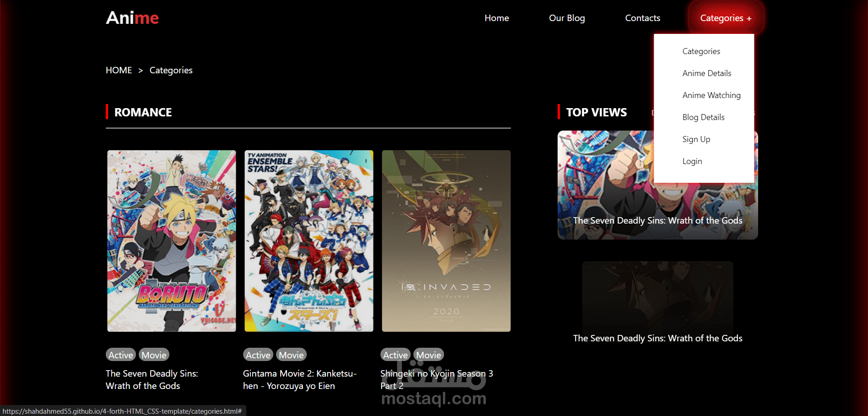Toggle the Categories + dropdown menu
Viewport: 868px width, 416px height.
(726, 18)
